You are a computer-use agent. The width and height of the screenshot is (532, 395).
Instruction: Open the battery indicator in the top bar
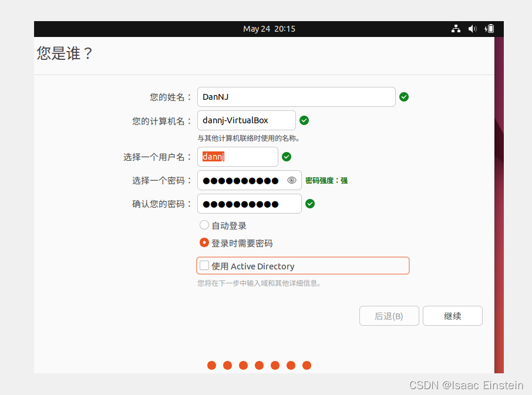(489, 29)
